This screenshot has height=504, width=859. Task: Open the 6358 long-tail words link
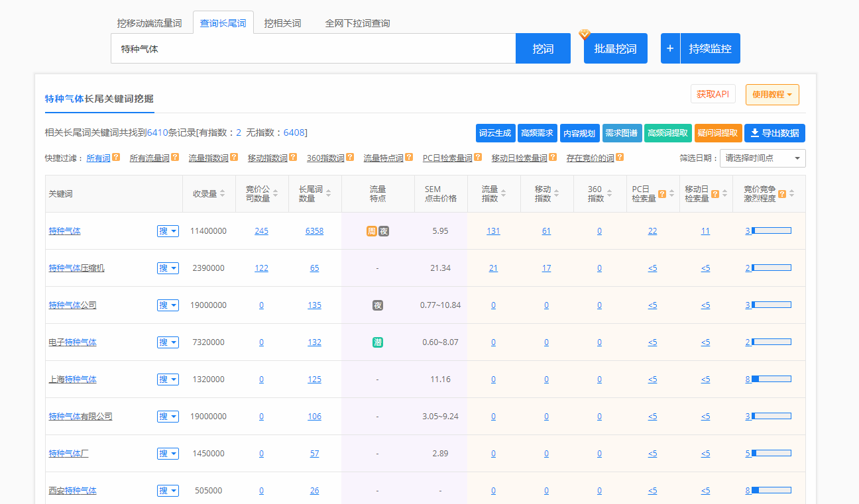point(314,230)
